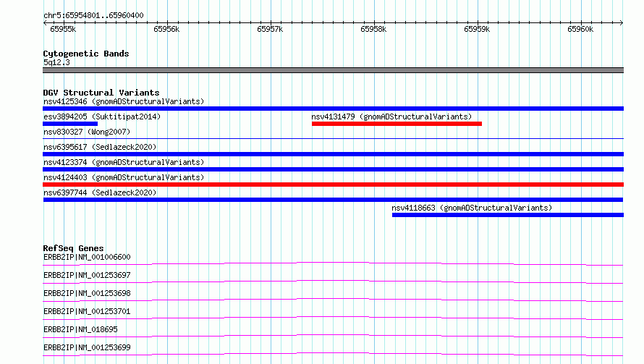Click the 65960k ruler tick label
Image resolution: width=644 pixels, height=364 pixels.
[x=580, y=29]
